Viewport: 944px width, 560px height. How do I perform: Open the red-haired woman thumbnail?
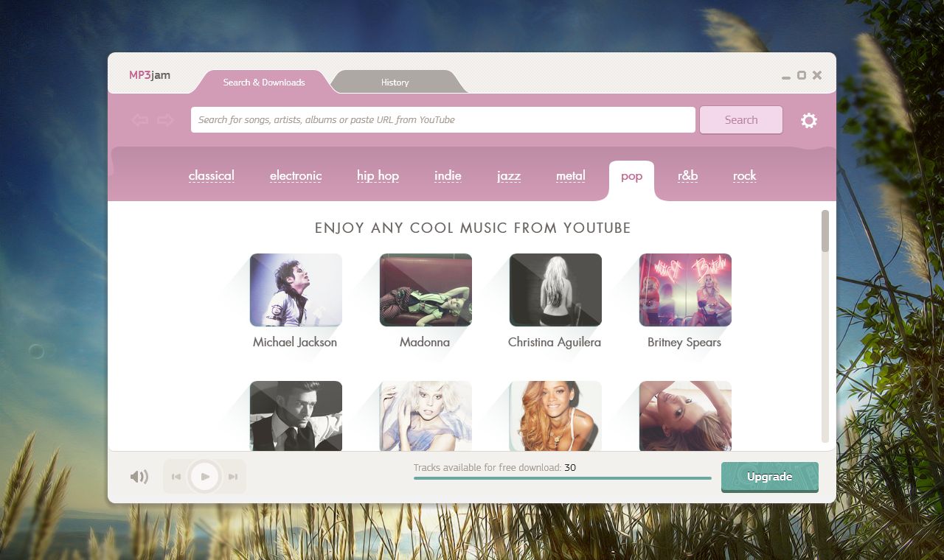tap(555, 416)
